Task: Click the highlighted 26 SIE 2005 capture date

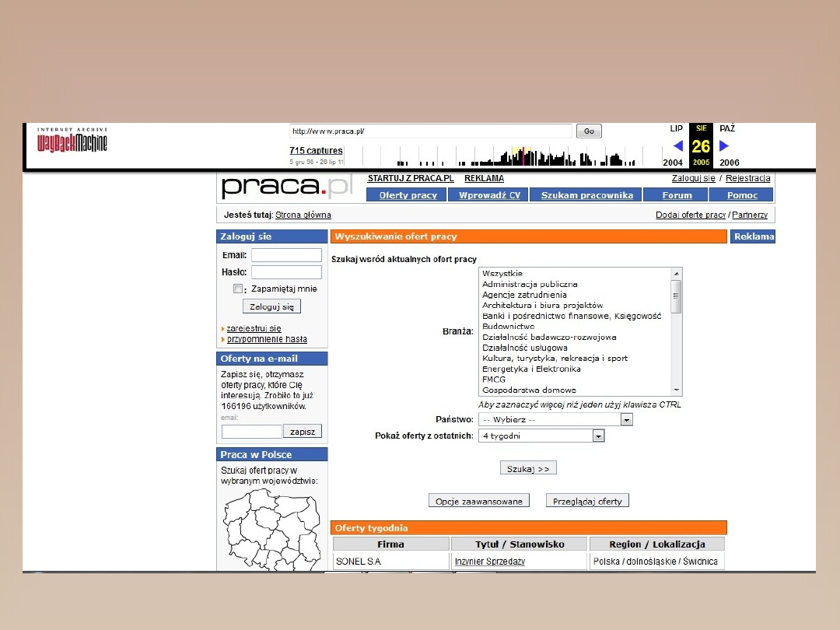Action: [701, 145]
